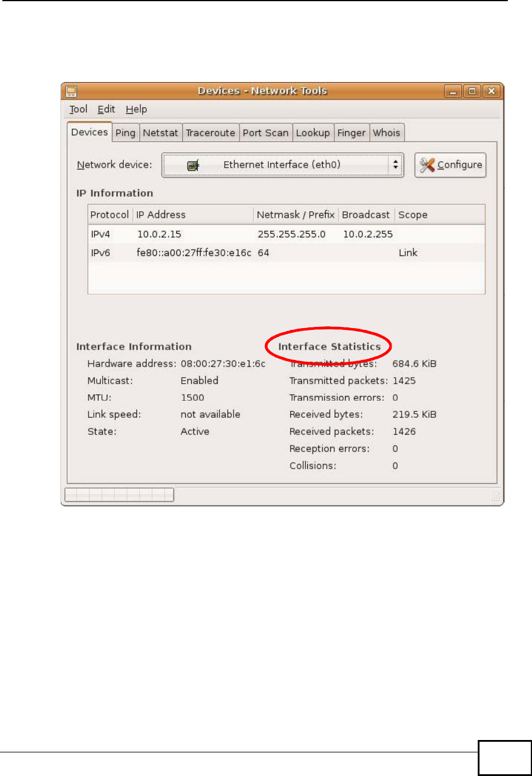The height and width of the screenshot is (776, 532).
Task: Click the MTU value 1500
Action: pos(192,398)
